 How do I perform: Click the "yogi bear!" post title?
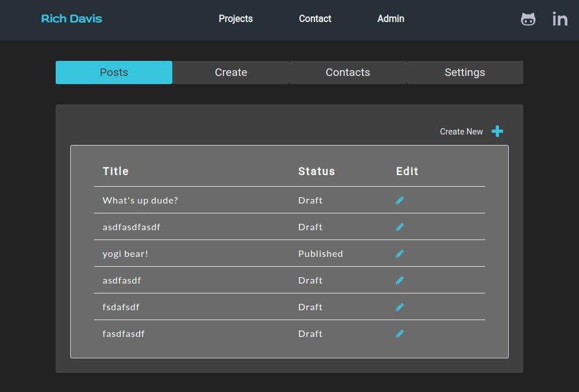pyautogui.click(x=125, y=254)
